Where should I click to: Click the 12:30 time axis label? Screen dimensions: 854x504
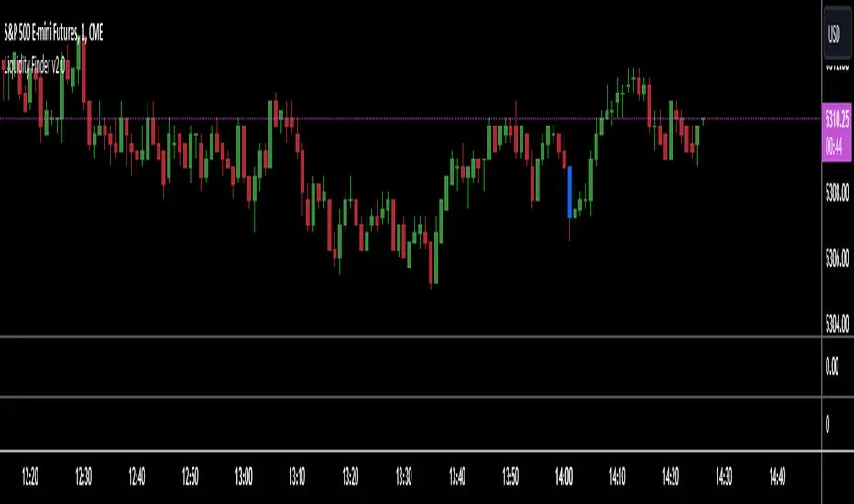pos(83,477)
